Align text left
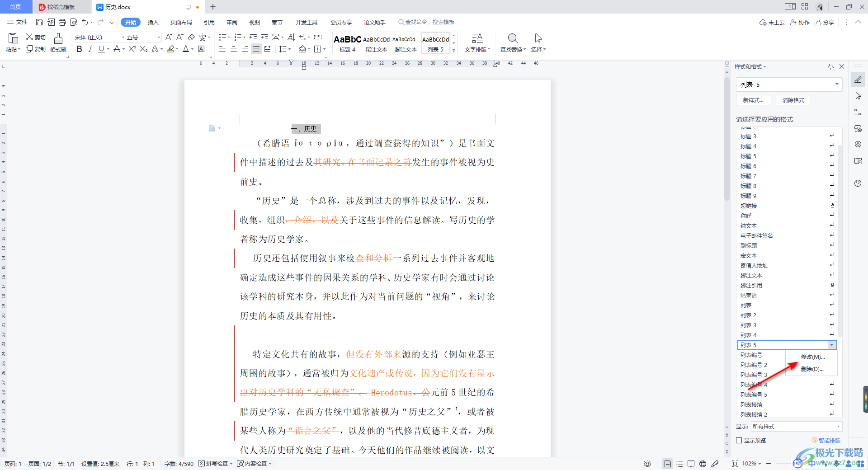 click(x=222, y=49)
